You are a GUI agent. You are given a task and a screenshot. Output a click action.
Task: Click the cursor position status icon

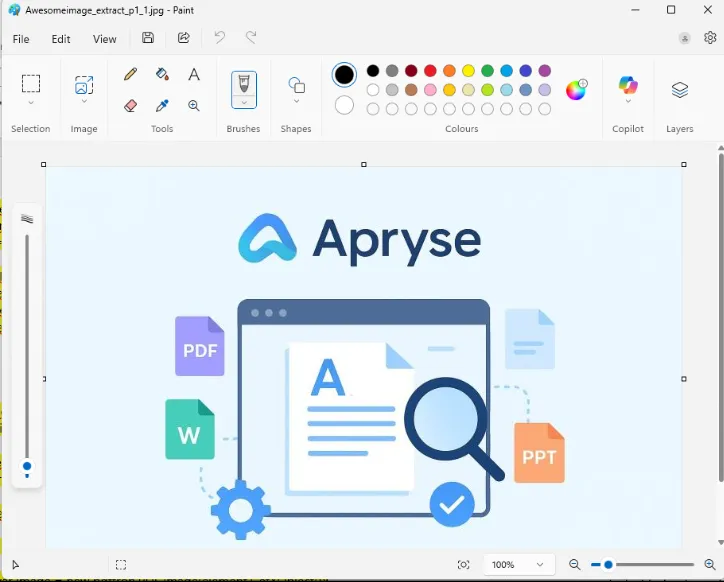click(15, 565)
